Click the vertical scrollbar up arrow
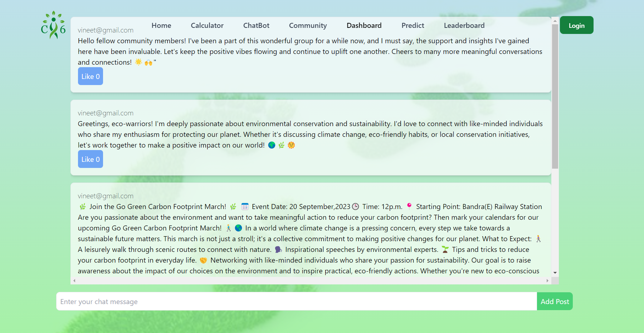The height and width of the screenshot is (333, 644). coord(555,21)
